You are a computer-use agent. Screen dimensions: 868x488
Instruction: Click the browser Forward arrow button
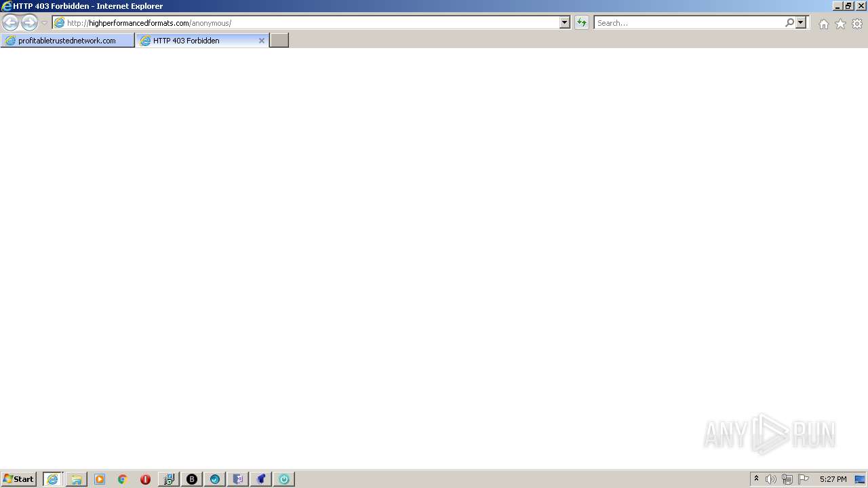(x=29, y=23)
